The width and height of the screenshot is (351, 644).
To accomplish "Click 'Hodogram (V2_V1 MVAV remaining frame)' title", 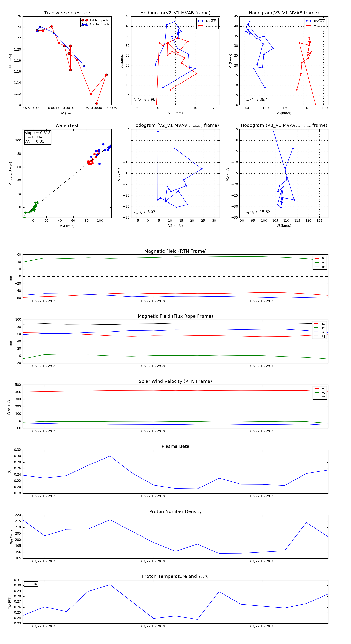I will click(x=175, y=125).
